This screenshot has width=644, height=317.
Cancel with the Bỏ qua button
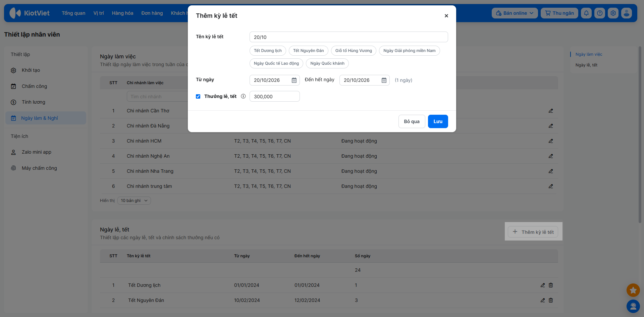coord(412,121)
